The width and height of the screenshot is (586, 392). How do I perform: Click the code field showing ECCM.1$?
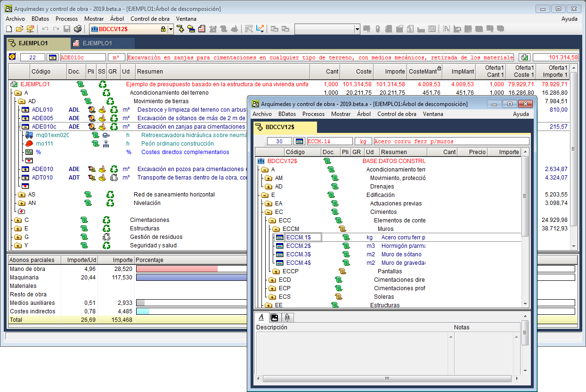pos(329,141)
